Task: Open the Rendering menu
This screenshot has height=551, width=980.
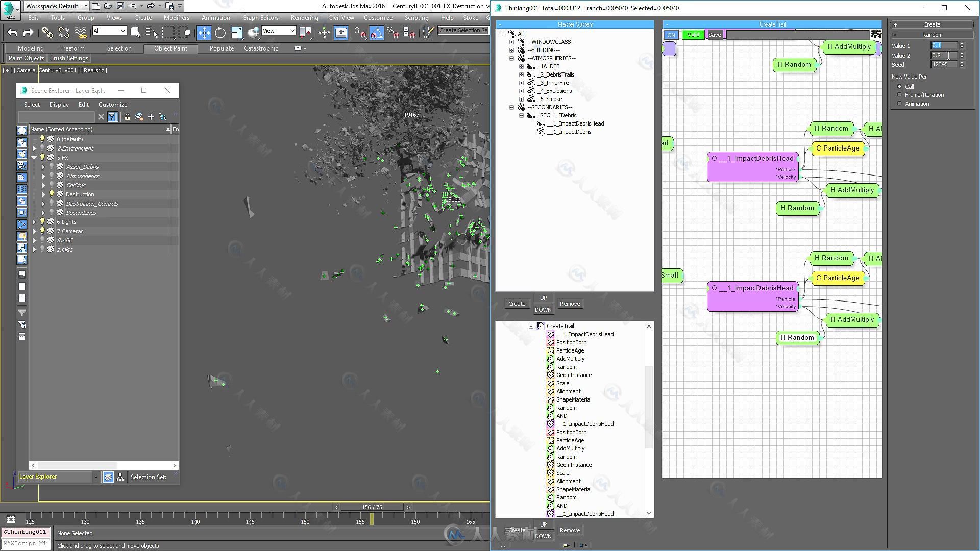Action: tap(305, 17)
